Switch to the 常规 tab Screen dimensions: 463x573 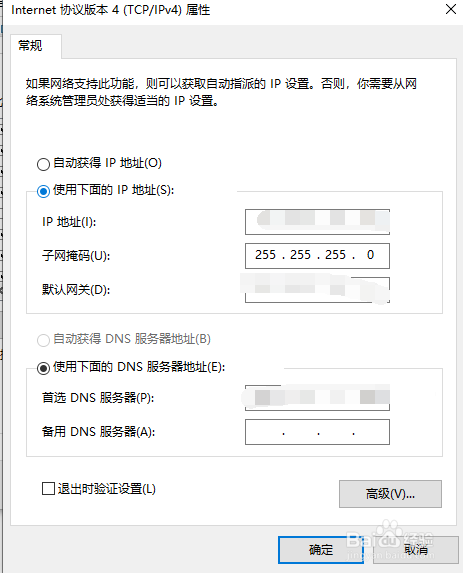point(31,46)
